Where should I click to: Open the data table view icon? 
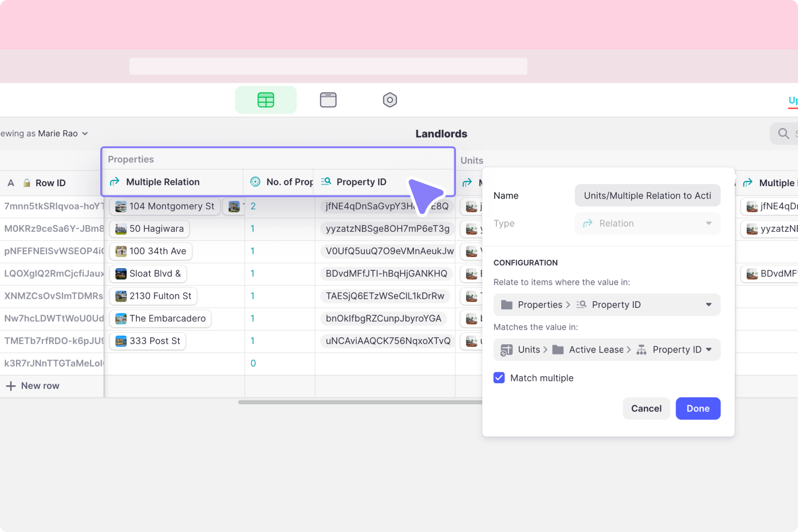[x=266, y=100]
